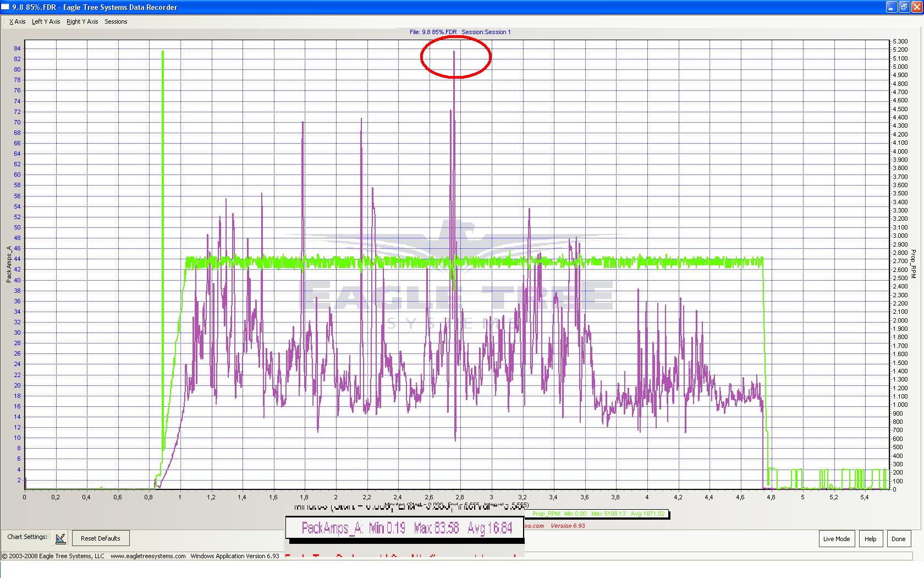Click the Chart Settings label

(x=27, y=537)
